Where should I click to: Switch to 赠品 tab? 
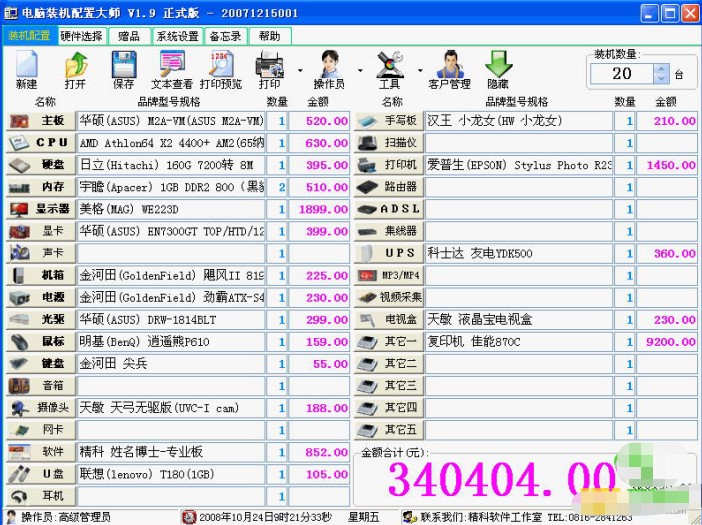click(129, 36)
